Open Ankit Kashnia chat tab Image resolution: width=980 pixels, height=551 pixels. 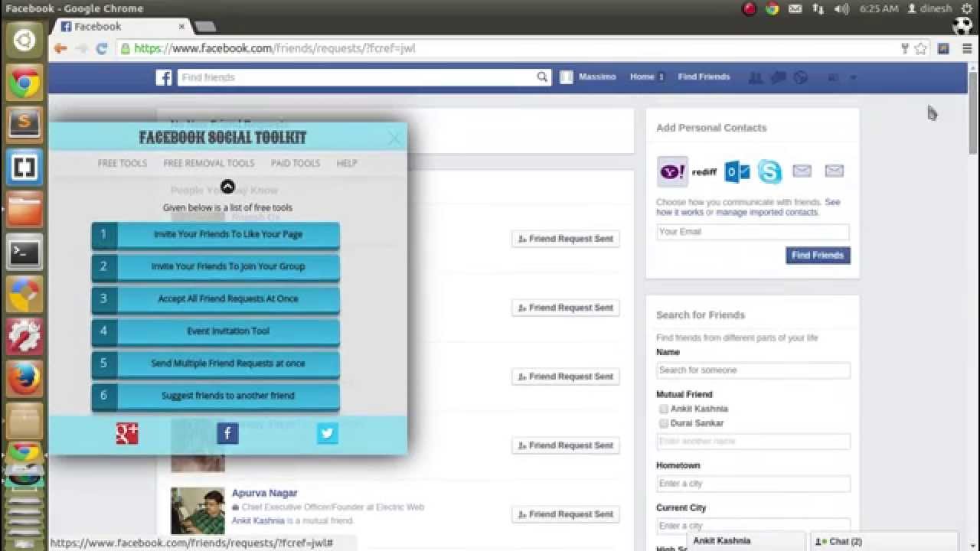[746, 541]
